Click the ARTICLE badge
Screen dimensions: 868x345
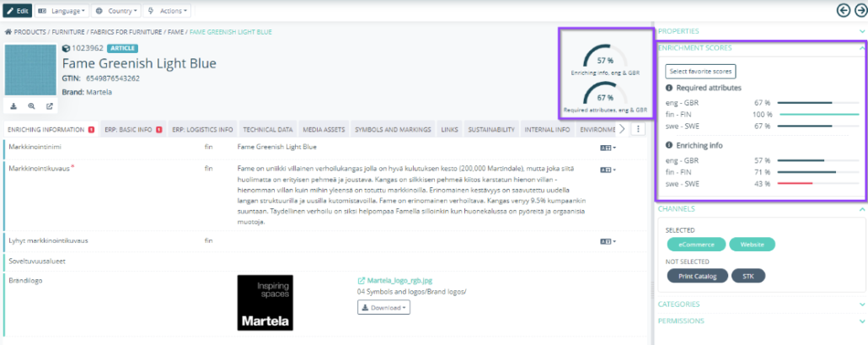pyautogui.click(x=122, y=48)
